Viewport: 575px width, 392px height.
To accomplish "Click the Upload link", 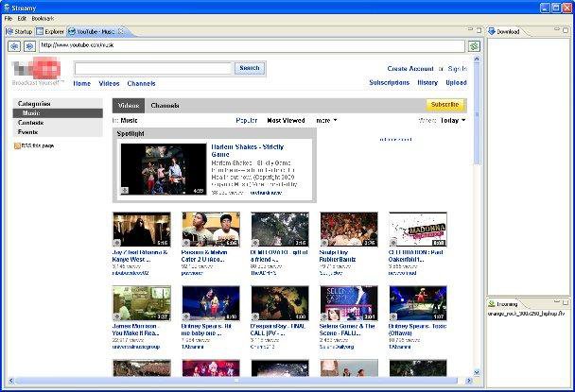I will click(x=456, y=82).
